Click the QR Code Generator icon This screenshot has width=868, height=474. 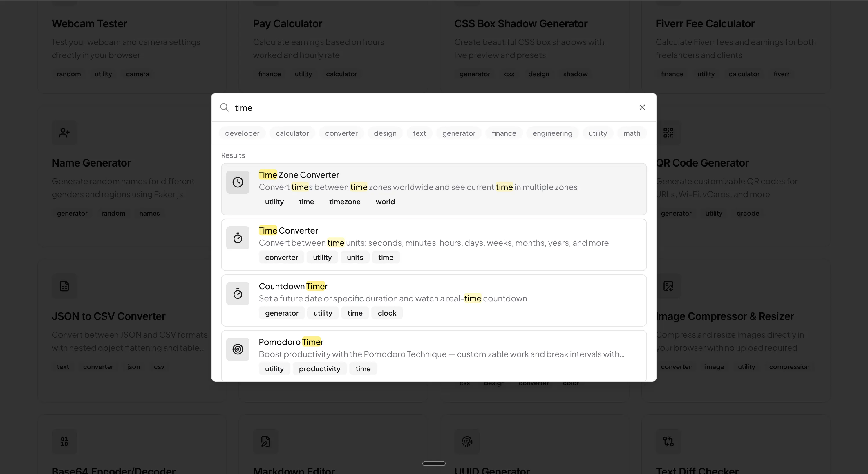point(668,132)
